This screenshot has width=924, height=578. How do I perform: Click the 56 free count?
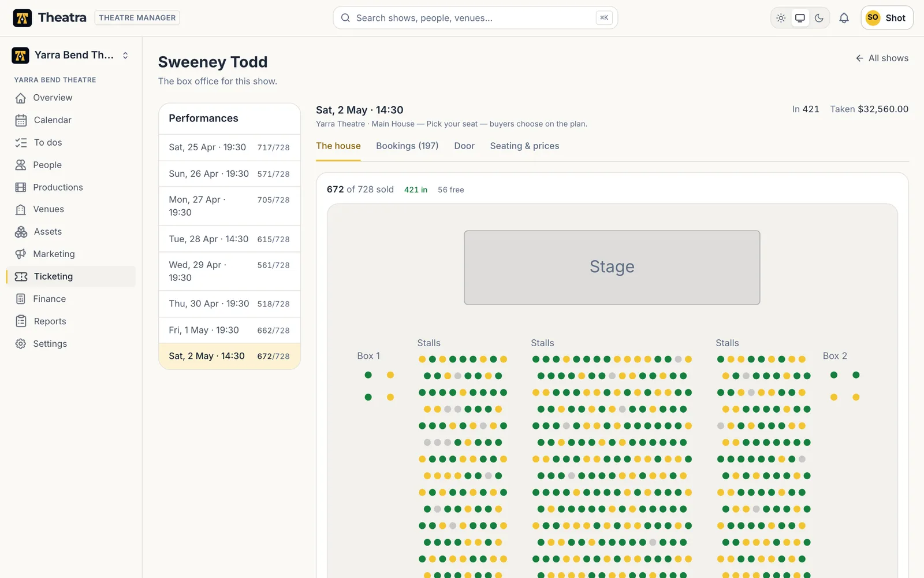coord(451,190)
